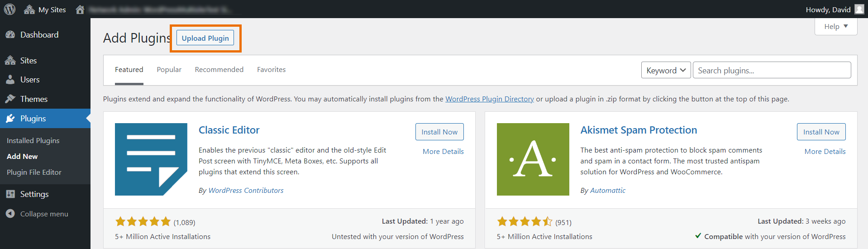Click the home site icon
Screen dimensions: 868x249
(80, 10)
